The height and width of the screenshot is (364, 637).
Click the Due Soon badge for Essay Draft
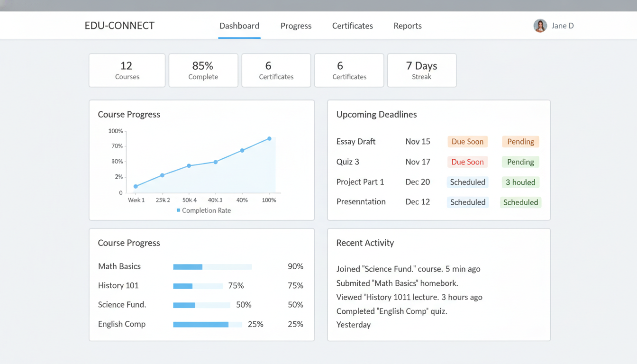pyautogui.click(x=467, y=141)
